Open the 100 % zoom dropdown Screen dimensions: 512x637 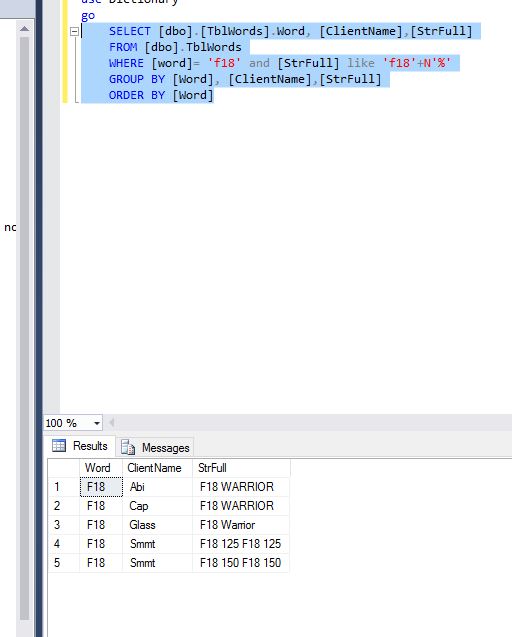97,423
